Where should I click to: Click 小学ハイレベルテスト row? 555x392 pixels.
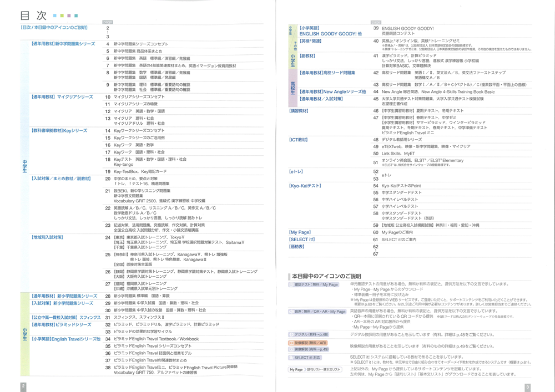click(x=400, y=206)
